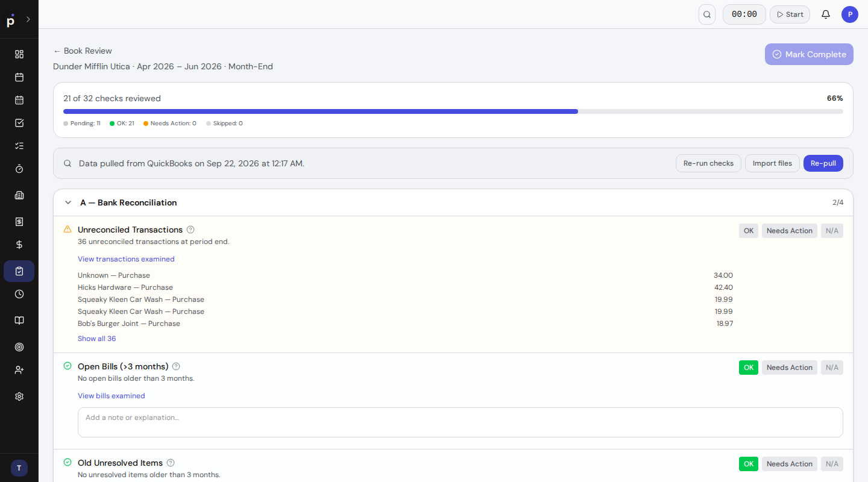Show all 36 unreconciled transactions
The width and height of the screenshot is (868, 482).
(97, 339)
